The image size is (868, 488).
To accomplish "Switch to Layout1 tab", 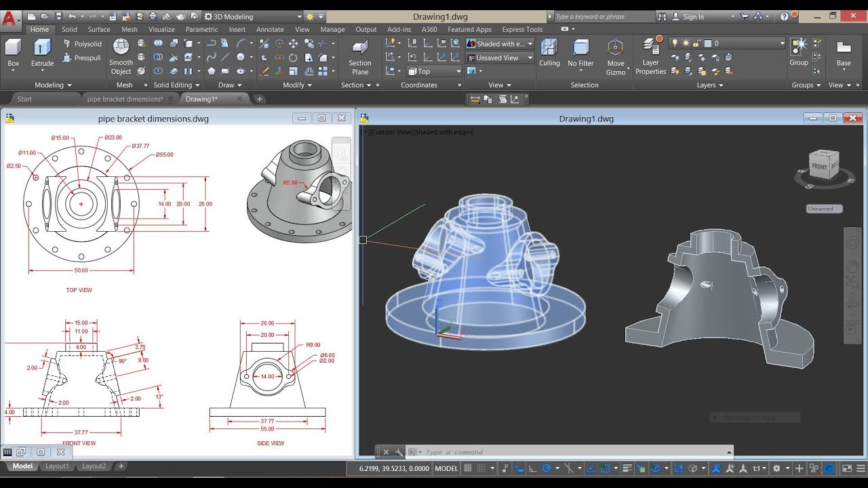I will (57, 466).
